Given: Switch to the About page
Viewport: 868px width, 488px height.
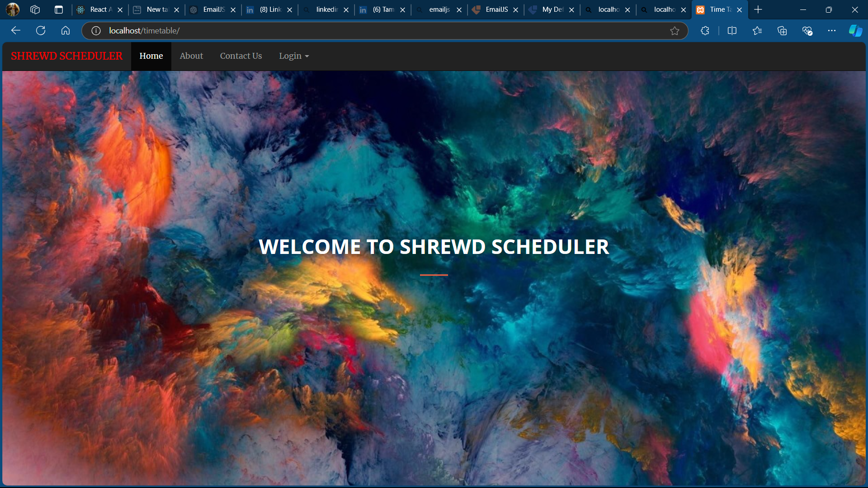Looking at the screenshot, I should click(191, 56).
